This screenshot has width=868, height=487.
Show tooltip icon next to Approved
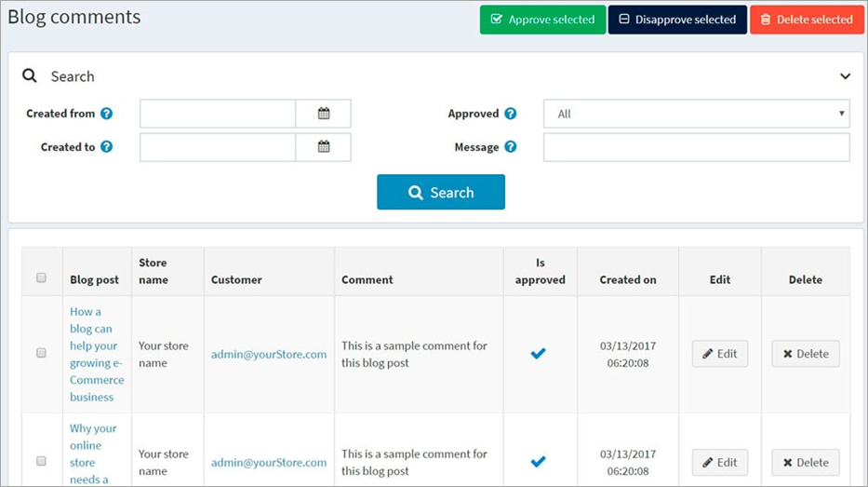(x=510, y=114)
